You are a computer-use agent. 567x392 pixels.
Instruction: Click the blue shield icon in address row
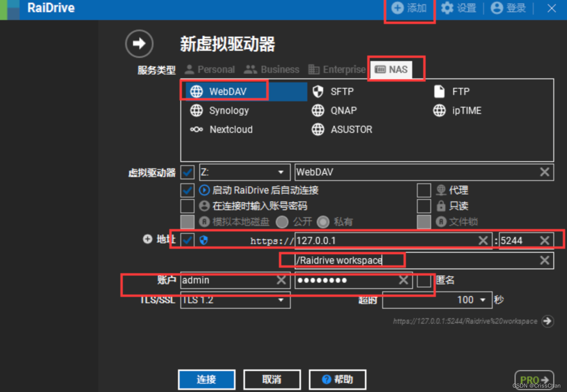(x=203, y=240)
